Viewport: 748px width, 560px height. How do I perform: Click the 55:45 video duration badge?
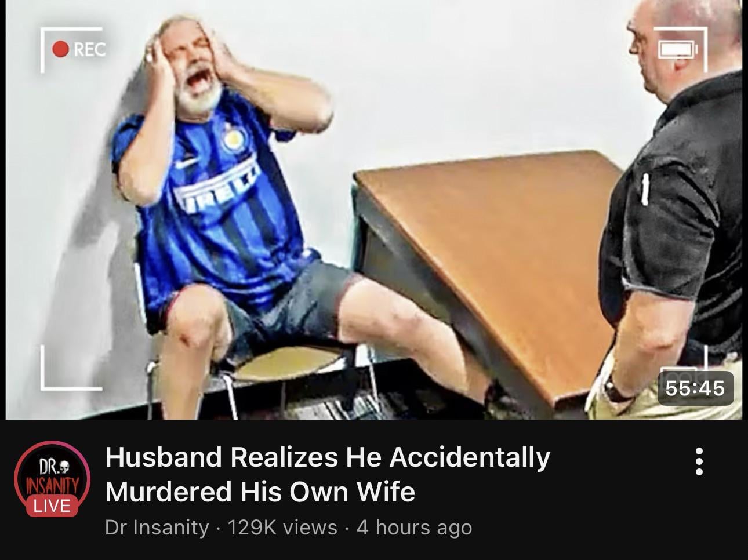click(x=695, y=388)
